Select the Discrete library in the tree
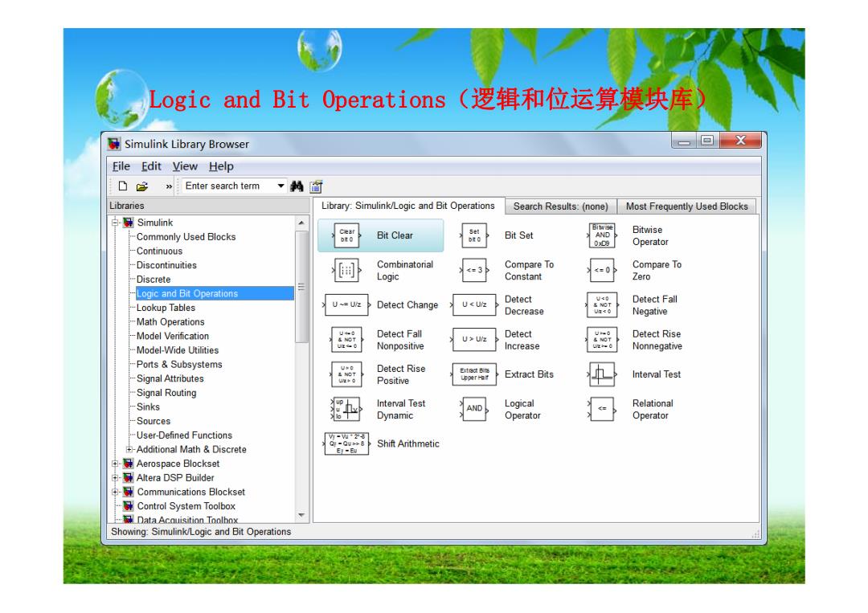The image size is (868, 613). (154, 280)
